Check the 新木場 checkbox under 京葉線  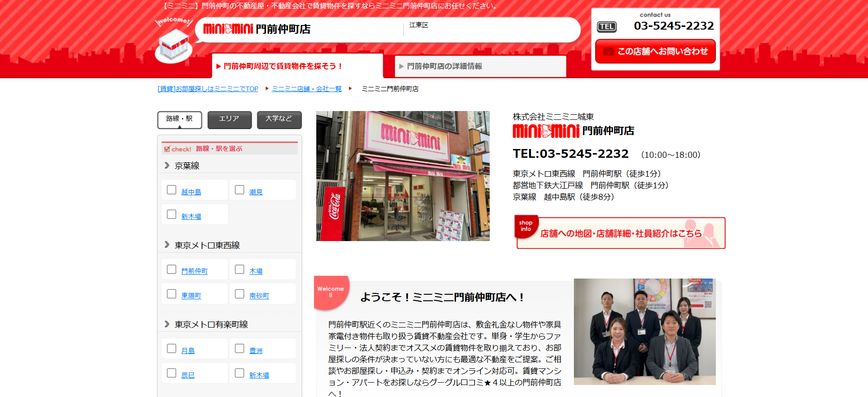pyautogui.click(x=172, y=214)
